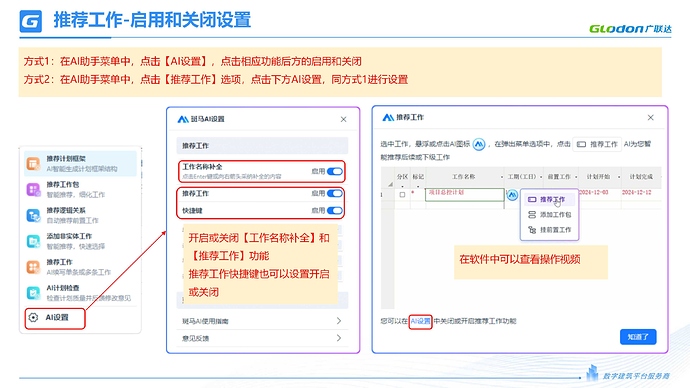This screenshot has height=388, width=690.
Task: Open the 前置工作 column header dropdown
Action: click(576, 177)
